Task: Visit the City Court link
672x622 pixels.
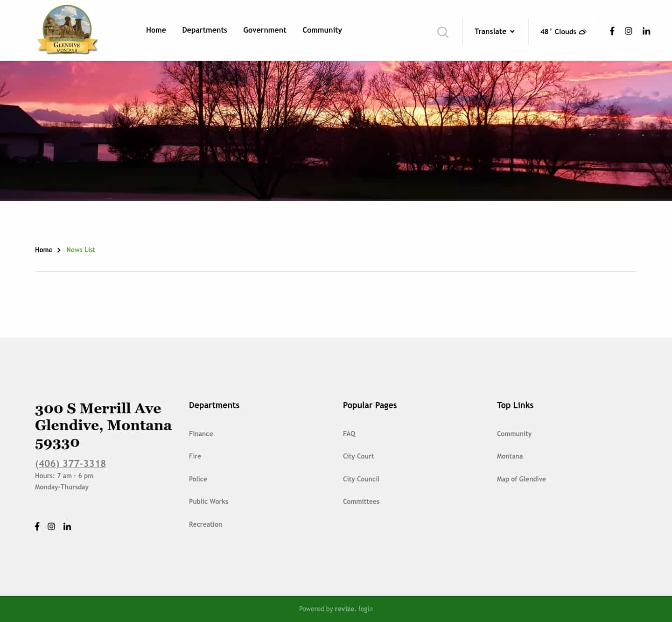Action: 358,456
